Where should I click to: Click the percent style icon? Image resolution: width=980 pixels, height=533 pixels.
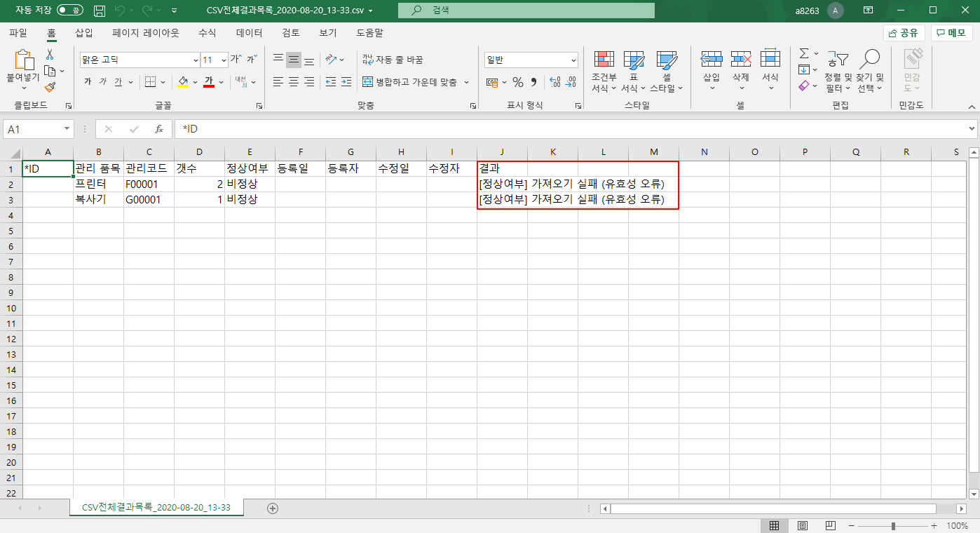[x=517, y=82]
